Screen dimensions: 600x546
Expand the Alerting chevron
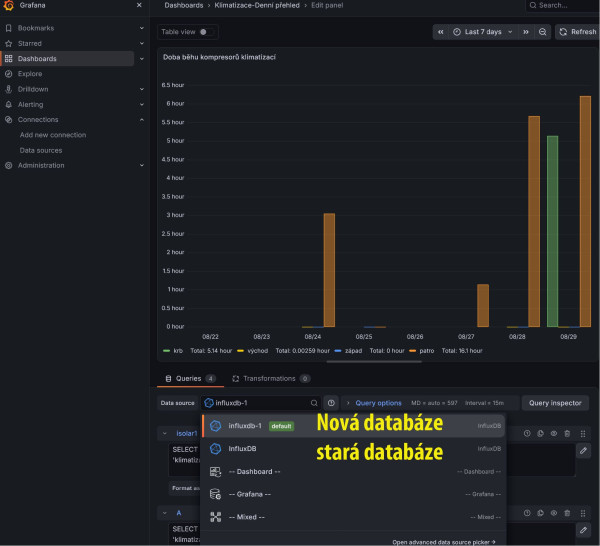coord(142,104)
